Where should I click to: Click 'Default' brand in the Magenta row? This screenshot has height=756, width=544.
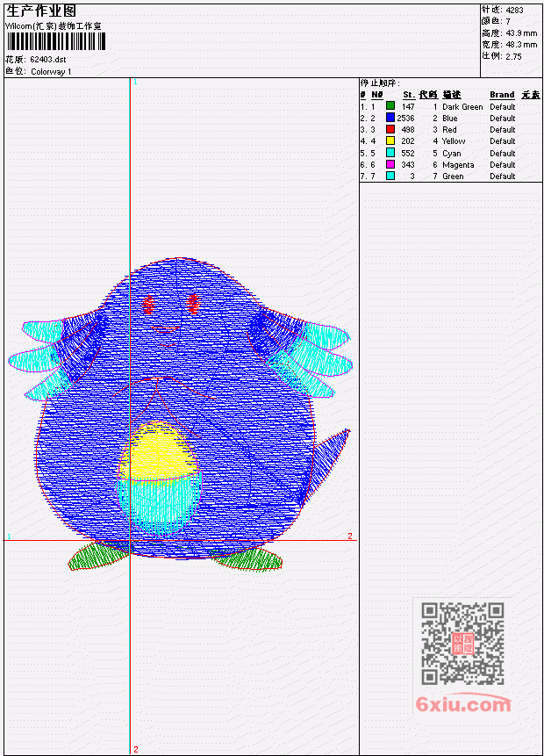503,165
